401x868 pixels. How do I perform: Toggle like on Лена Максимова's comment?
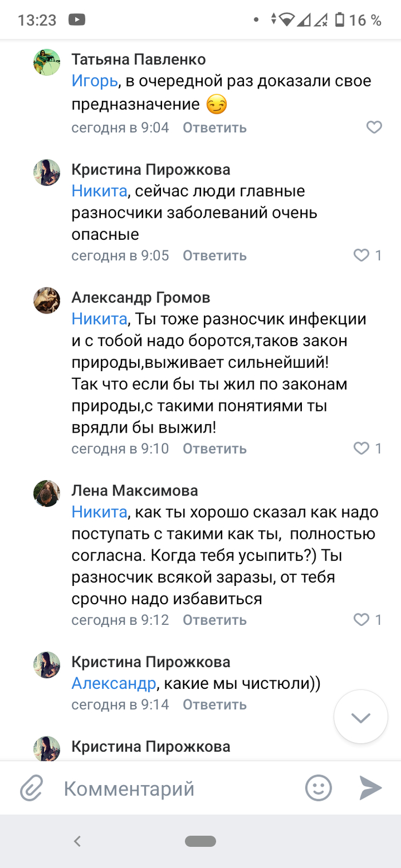[x=361, y=620]
